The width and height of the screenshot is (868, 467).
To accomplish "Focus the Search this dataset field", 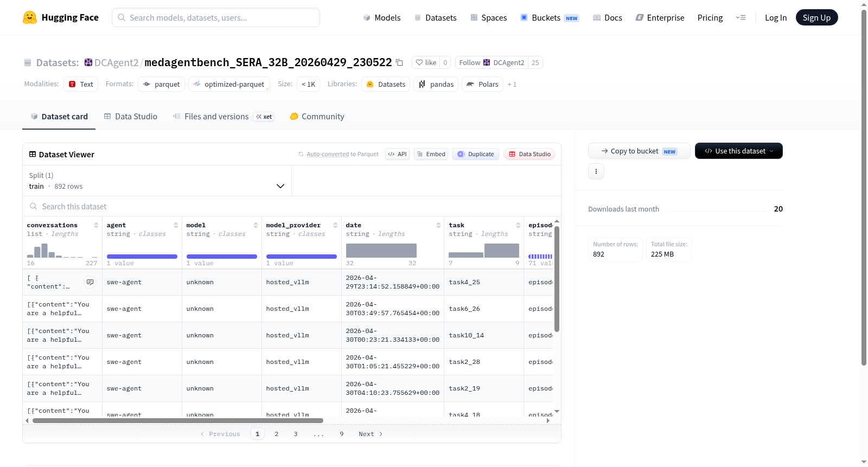I will click(x=292, y=207).
